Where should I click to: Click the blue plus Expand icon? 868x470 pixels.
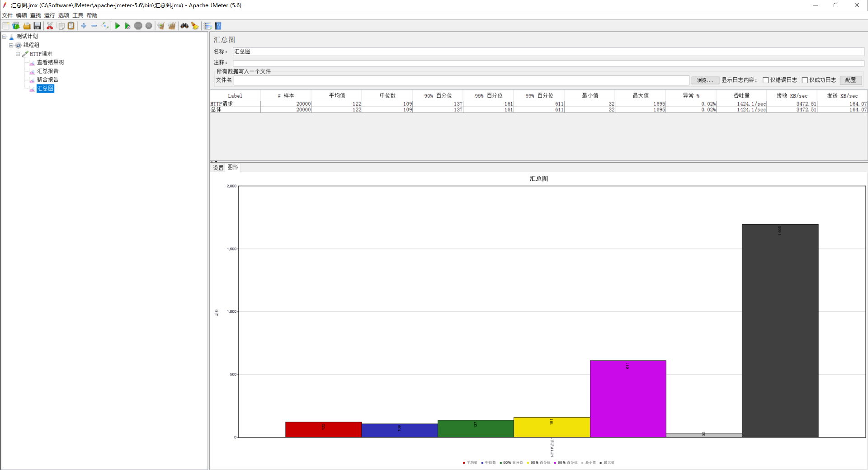pyautogui.click(x=84, y=26)
